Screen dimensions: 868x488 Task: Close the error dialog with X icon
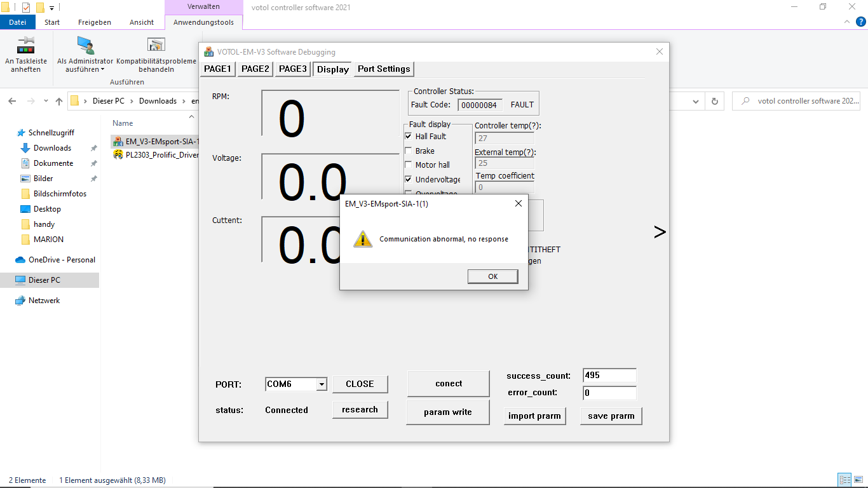pos(518,204)
